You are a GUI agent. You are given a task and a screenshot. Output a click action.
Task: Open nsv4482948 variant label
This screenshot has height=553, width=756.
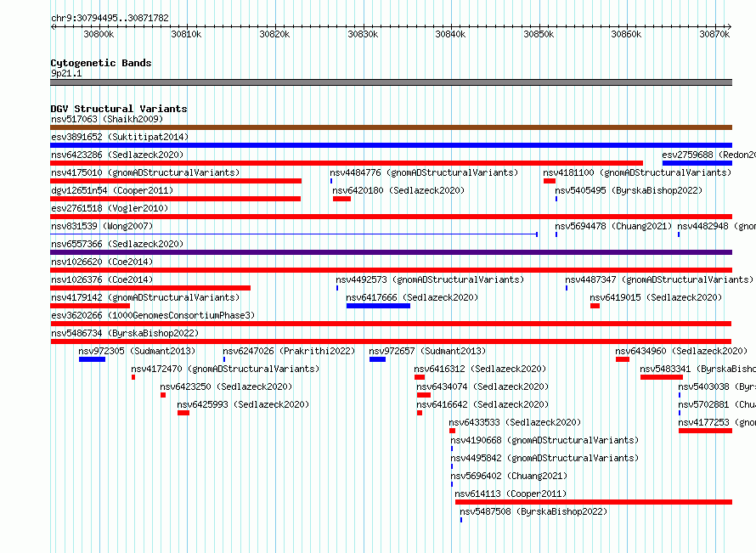pos(716,226)
